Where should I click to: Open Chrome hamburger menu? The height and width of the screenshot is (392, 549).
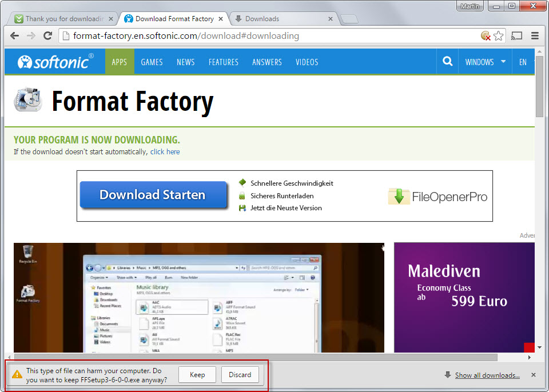coord(535,35)
